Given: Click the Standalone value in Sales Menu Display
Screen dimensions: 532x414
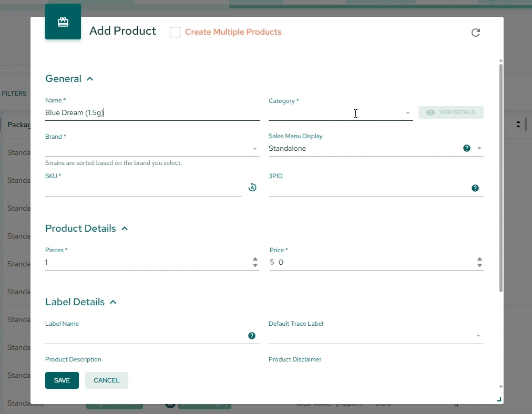Looking at the screenshot, I should tap(288, 148).
